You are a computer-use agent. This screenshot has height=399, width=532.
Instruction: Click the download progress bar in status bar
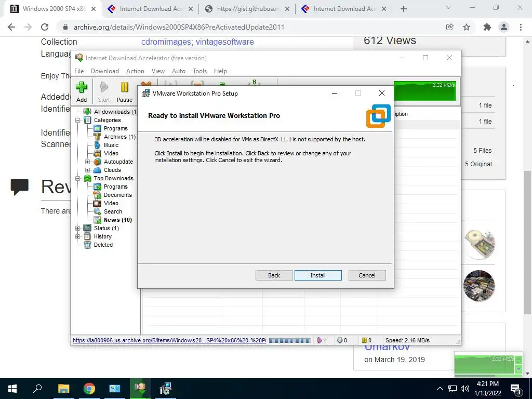290,340
